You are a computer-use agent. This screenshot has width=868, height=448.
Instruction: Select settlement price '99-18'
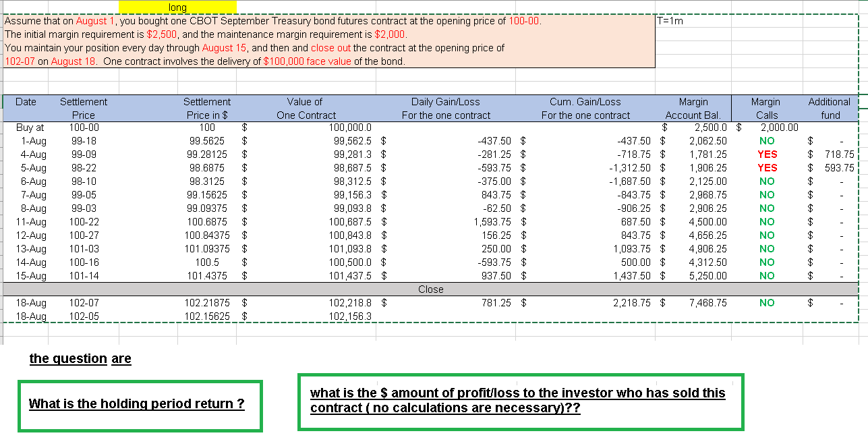point(84,141)
